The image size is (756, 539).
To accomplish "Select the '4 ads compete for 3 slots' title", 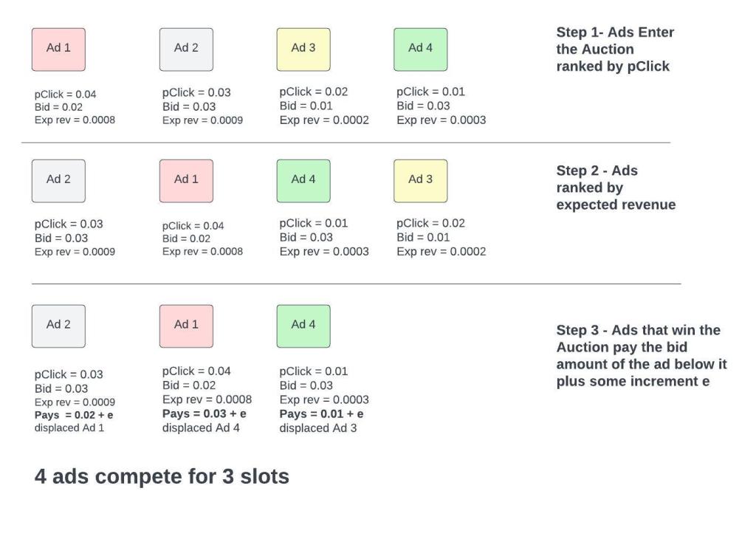I will [162, 476].
